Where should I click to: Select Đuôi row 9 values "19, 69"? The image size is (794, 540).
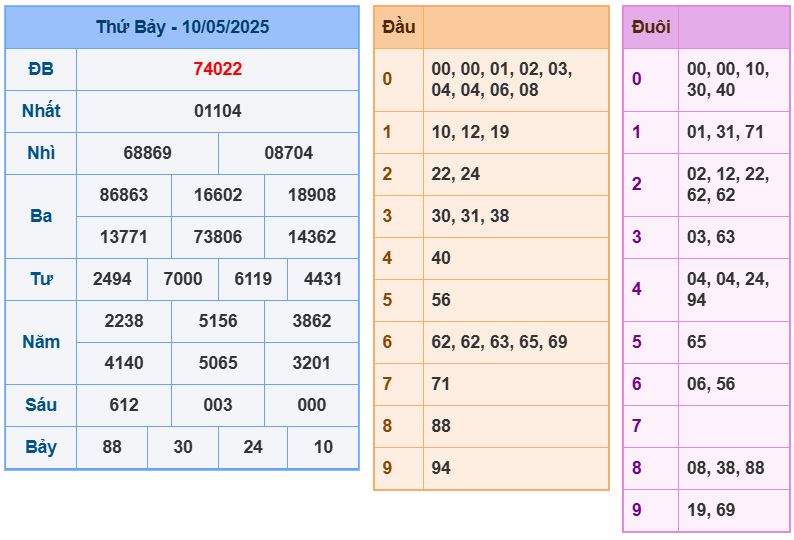pos(711,511)
